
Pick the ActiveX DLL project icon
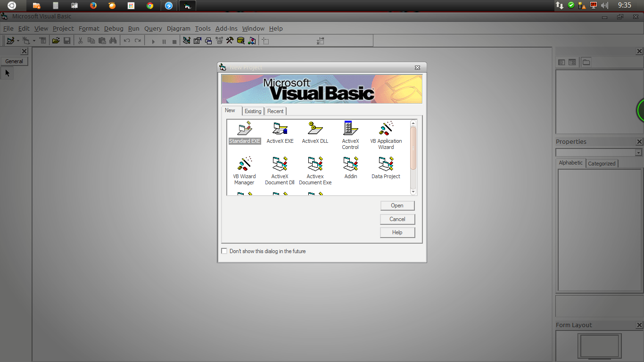tap(315, 132)
